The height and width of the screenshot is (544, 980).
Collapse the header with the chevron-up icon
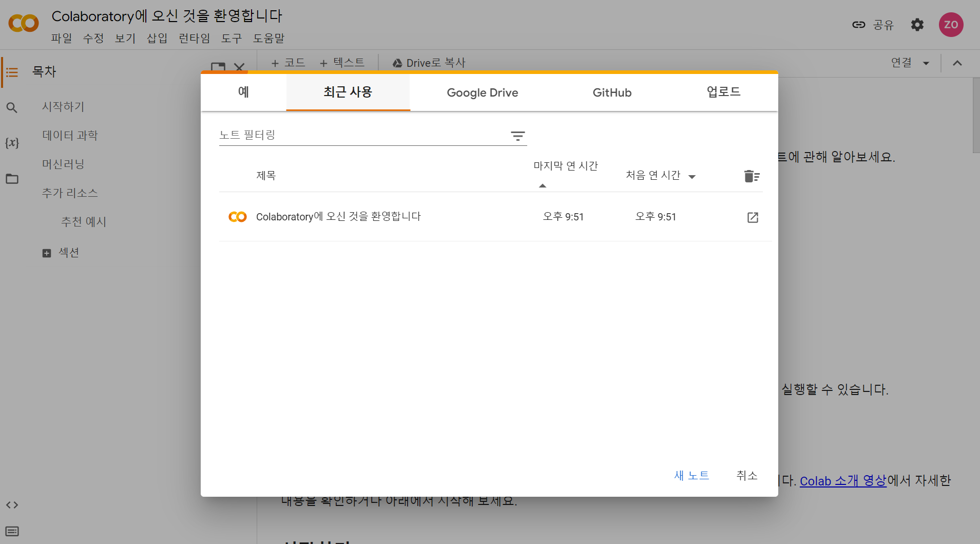click(957, 63)
